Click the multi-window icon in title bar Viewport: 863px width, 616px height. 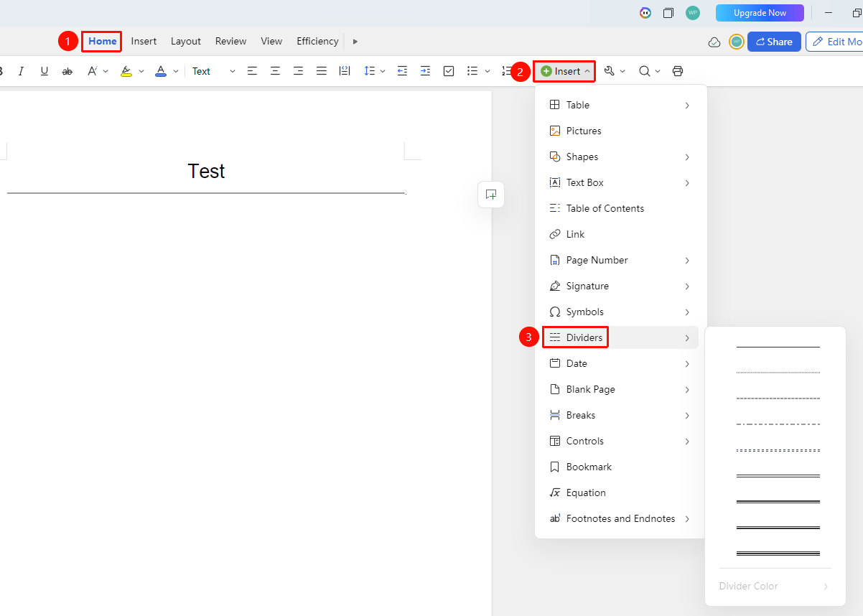(x=668, y=13)
